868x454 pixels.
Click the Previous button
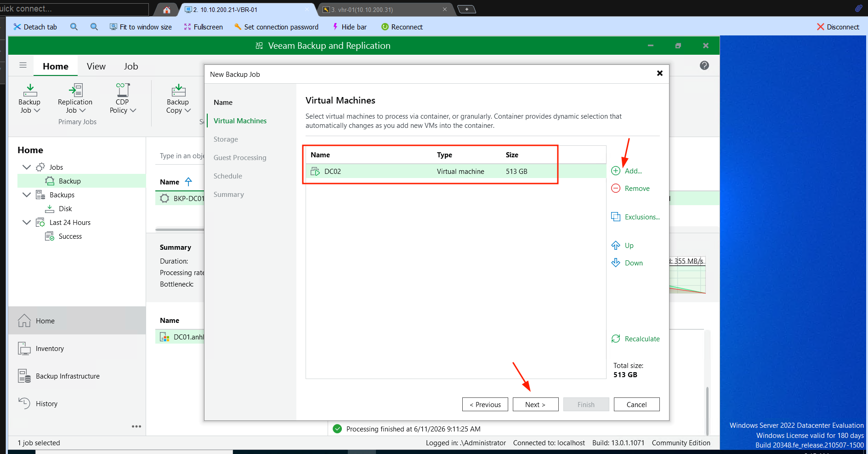[x=485, y=404]
